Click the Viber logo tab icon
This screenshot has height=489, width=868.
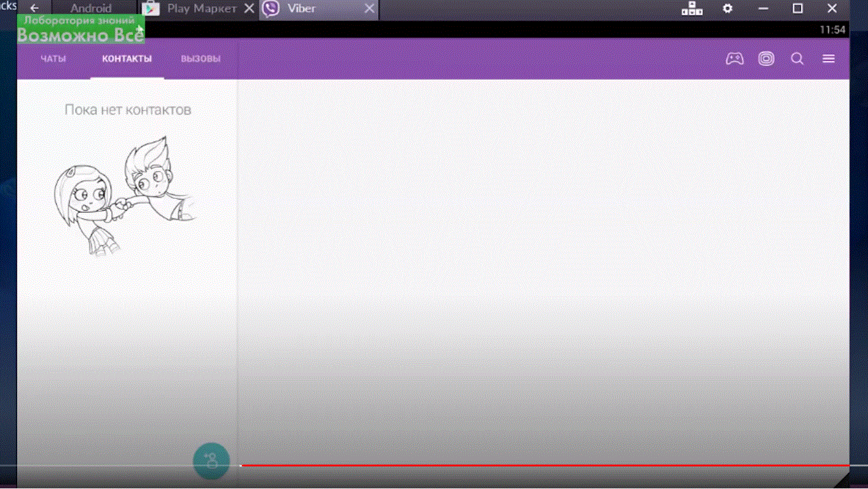(x=271, y=9)
